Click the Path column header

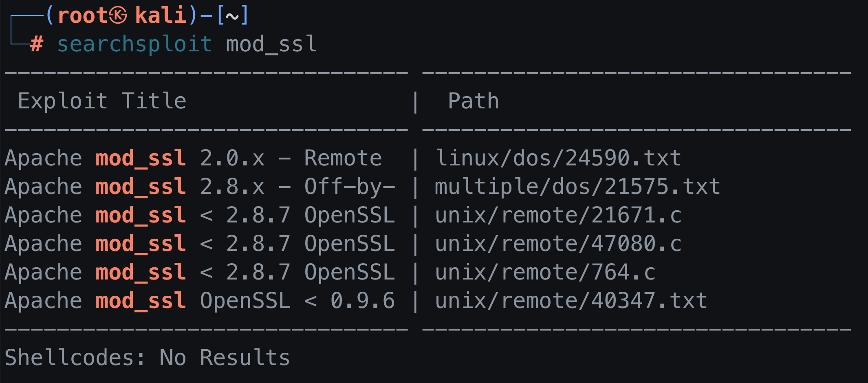pos(473,101)
